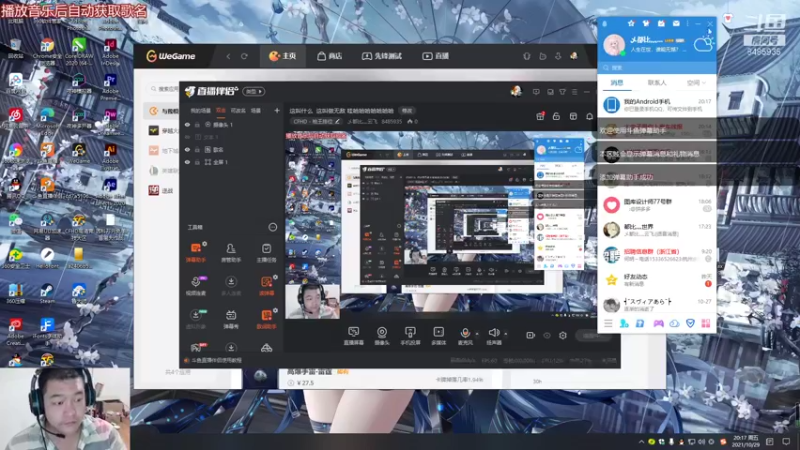
Task: Collapse the 工具箱 toolbox panel
Action: [273, 227]
